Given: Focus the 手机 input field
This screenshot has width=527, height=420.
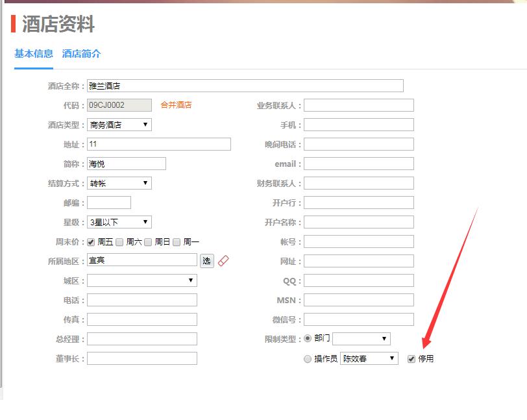Looking at the screenshot, I should click(x=358, y=125).
